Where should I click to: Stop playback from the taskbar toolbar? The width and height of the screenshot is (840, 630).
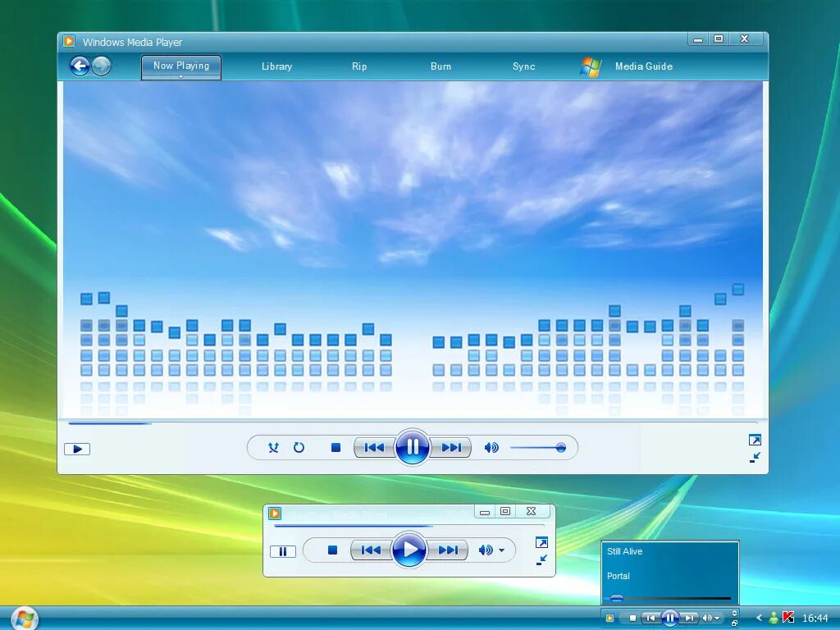[632, 619]
